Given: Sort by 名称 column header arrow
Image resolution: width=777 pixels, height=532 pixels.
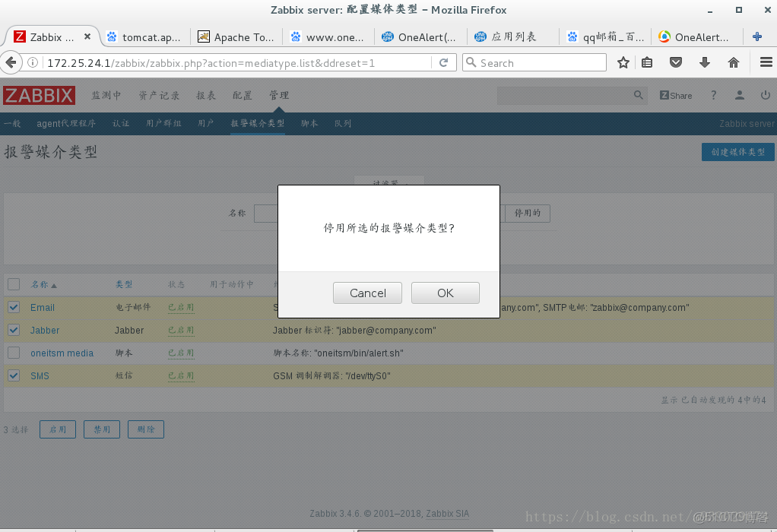Looking at the screenshot, I should click(x=43, y=284).
